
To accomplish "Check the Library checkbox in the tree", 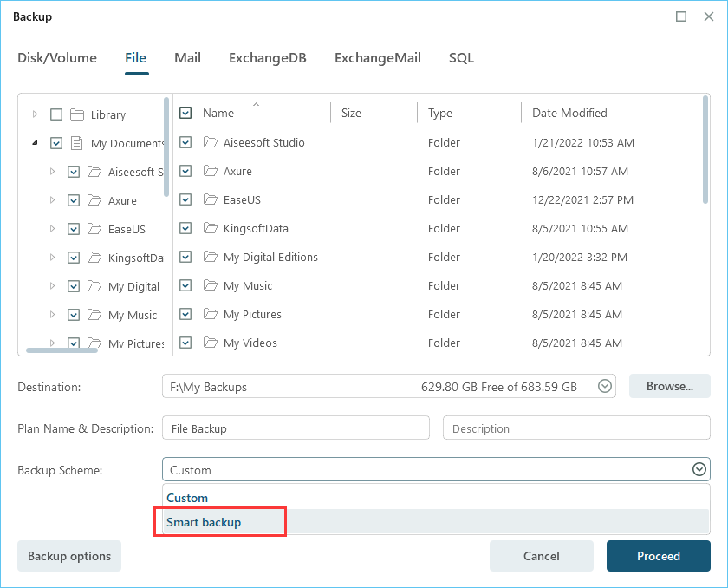I will [56, 114].
